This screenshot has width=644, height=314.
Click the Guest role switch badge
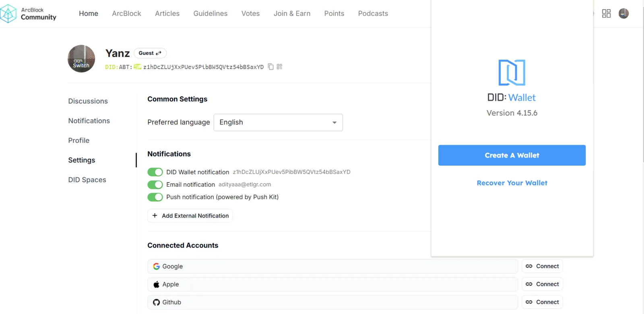click(150, 53)
